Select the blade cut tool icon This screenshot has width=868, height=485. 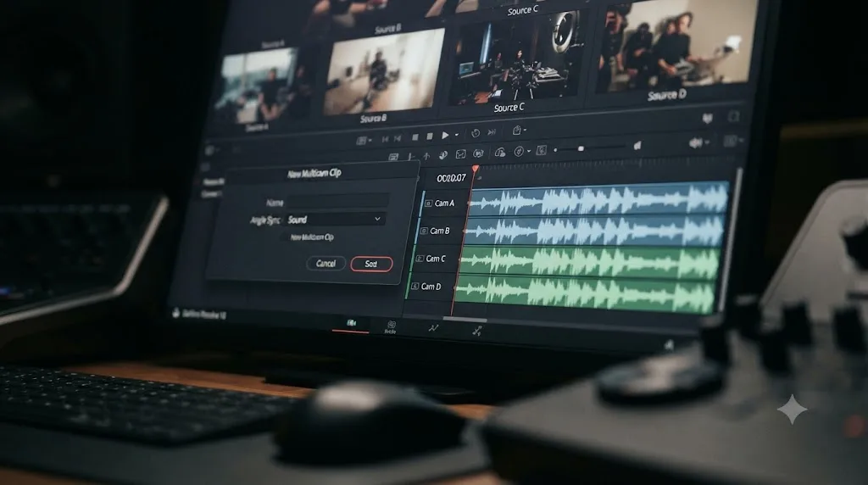tap(410, 157)
